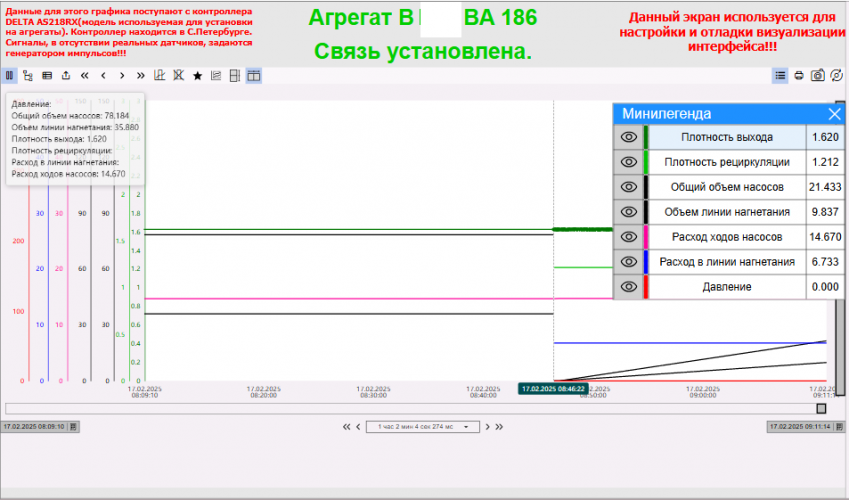
Task: Open the tree structure icon
Action: 27,75
